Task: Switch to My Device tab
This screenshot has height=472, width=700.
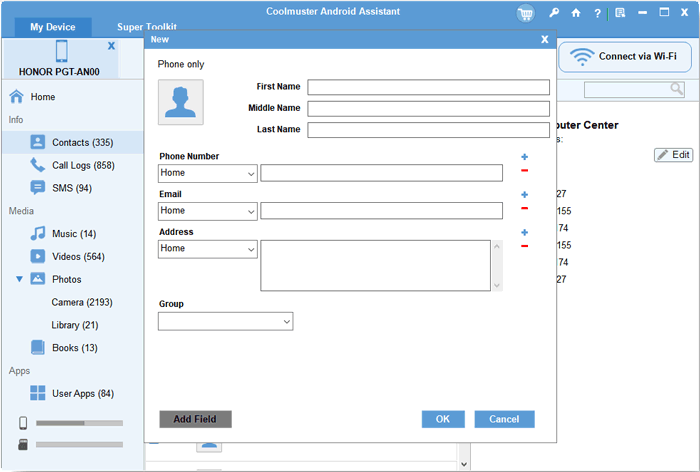Action: point(53,27)
